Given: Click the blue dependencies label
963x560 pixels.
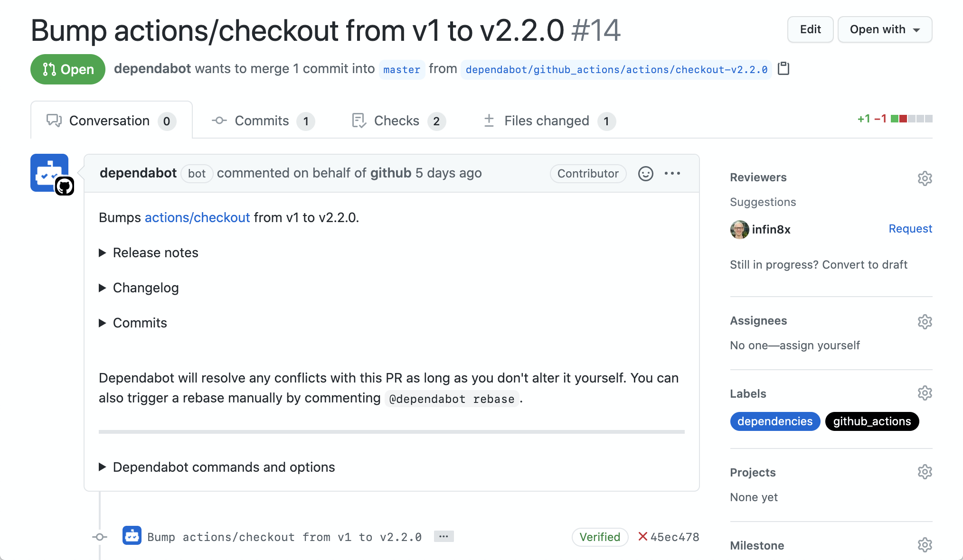Looking at the screenshot, I should [x=774, y=421].
